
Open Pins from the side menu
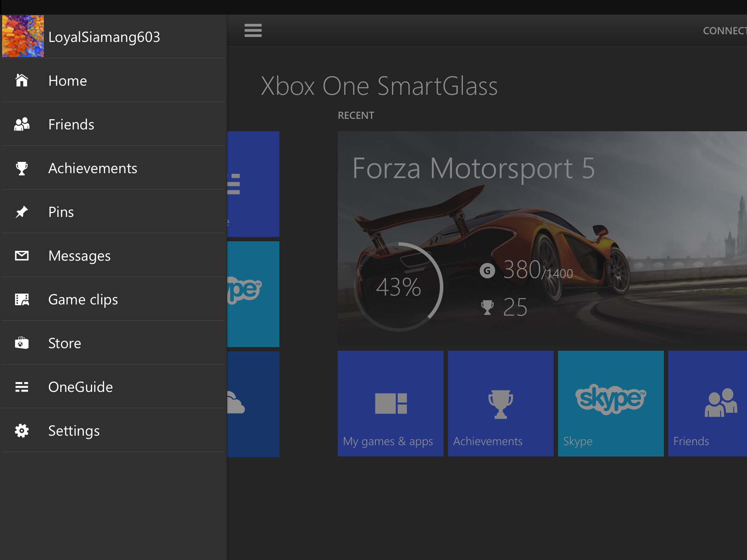point(113,211)
